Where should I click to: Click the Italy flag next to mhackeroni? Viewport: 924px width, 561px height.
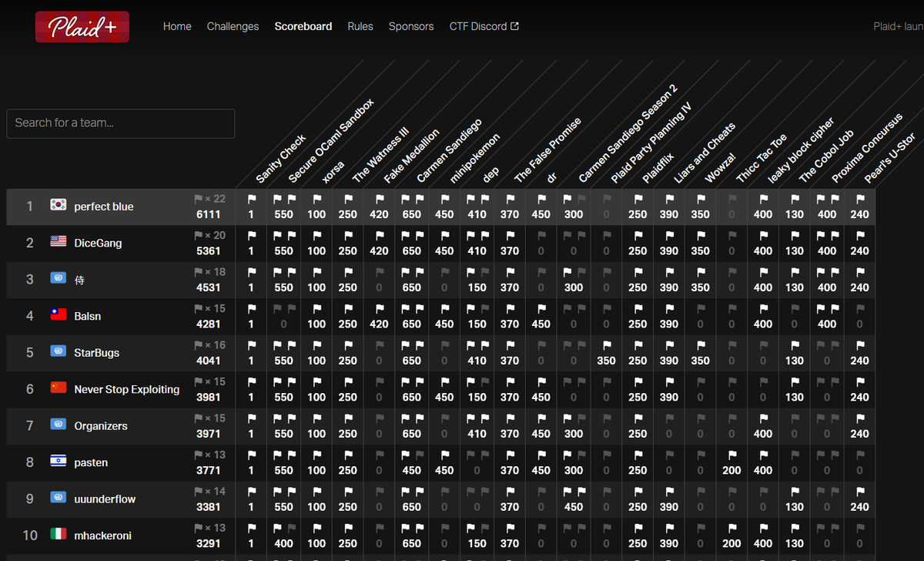pos(59,535)
